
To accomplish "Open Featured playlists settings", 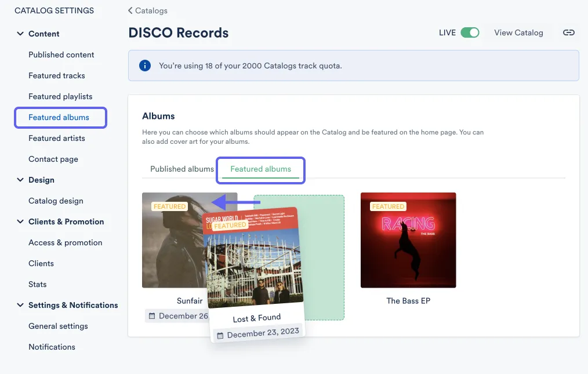I will pos(60,96).
